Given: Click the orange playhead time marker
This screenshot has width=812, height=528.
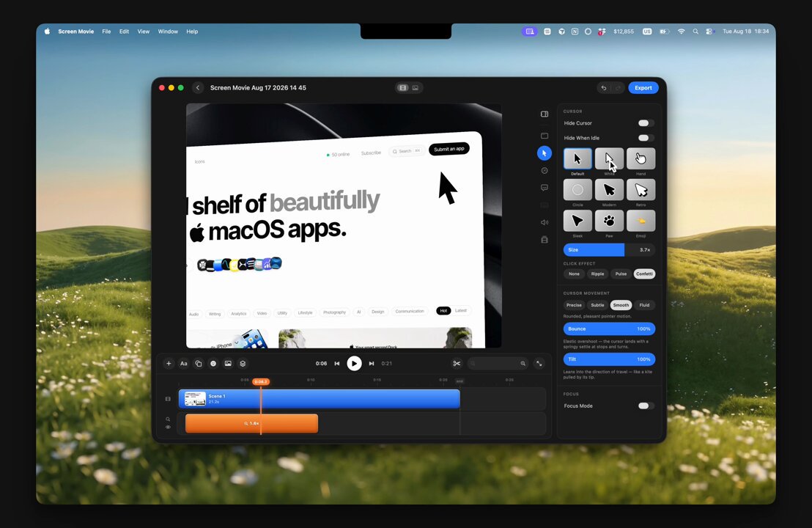Looking at the screenshot, I should click(260, 382).
